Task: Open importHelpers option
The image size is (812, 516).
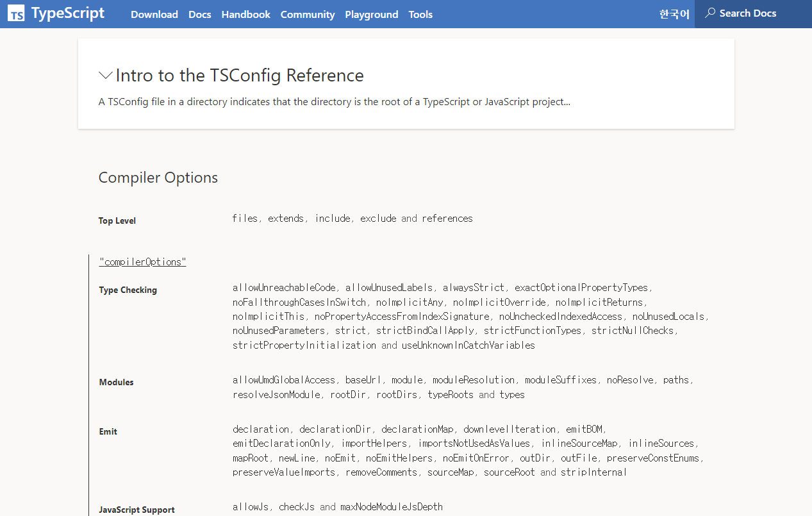Action: click(374, 444)
